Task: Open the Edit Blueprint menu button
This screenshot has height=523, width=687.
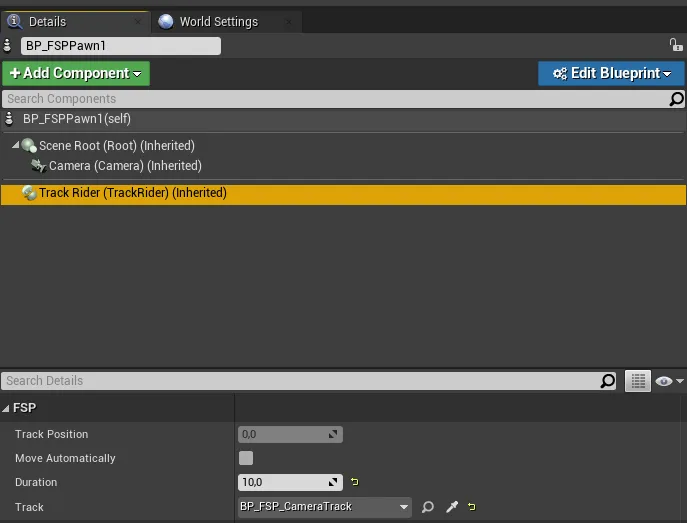Action: [x=611, y=73]
